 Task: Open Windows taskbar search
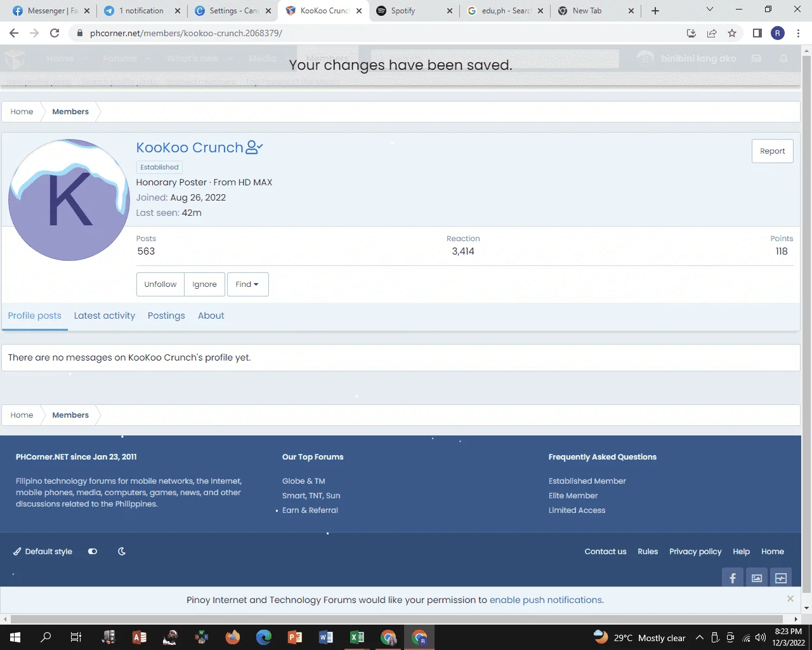(x=46, y=637)
